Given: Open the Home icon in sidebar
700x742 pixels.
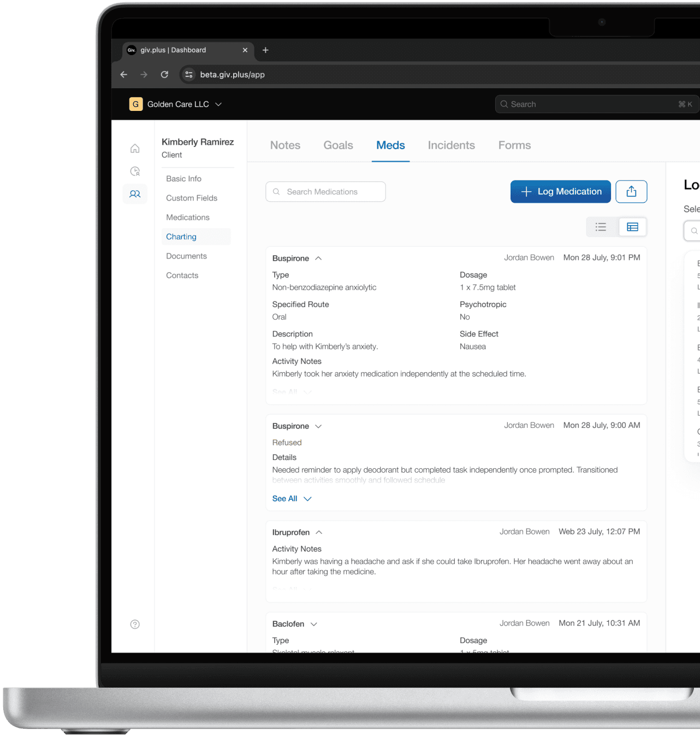Looking at the screenshot, I should coord(135,149).
